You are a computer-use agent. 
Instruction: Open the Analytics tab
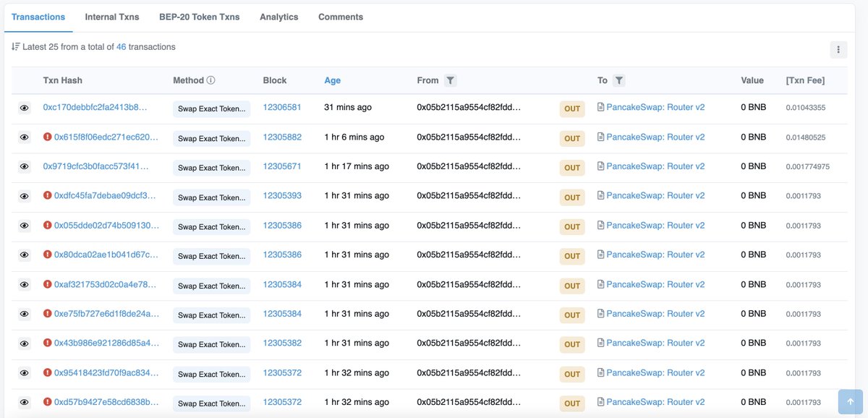[278, 16]
